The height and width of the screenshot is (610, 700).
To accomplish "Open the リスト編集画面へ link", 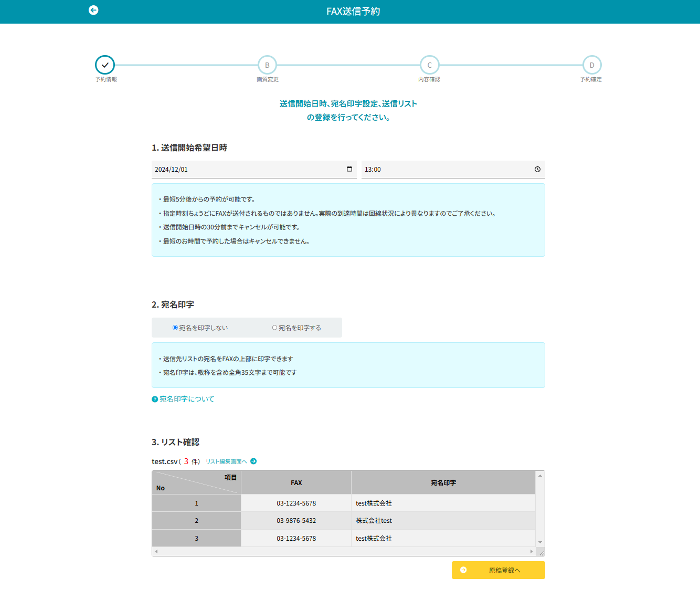I will [226, 461].
